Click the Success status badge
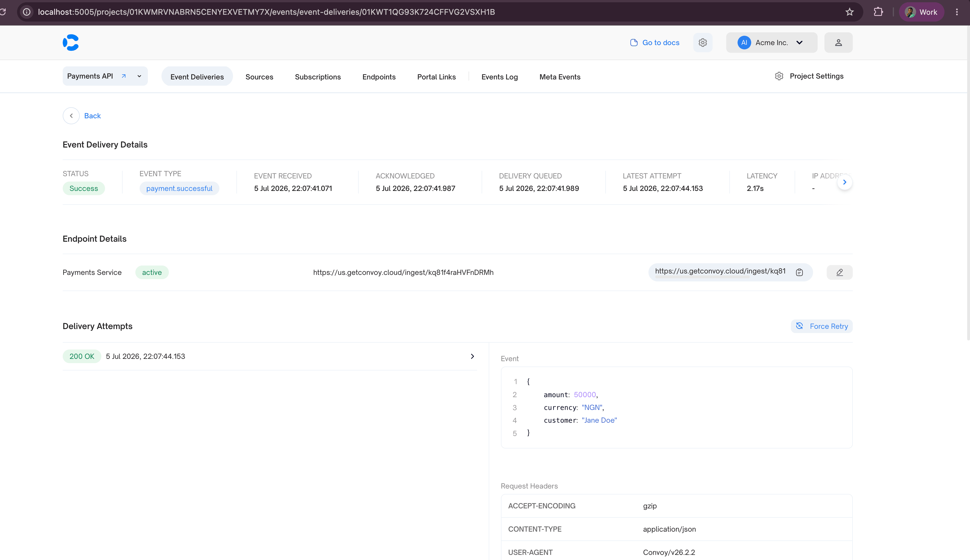Viewport: 970px width, 560px height. click(x=83, y=188)
